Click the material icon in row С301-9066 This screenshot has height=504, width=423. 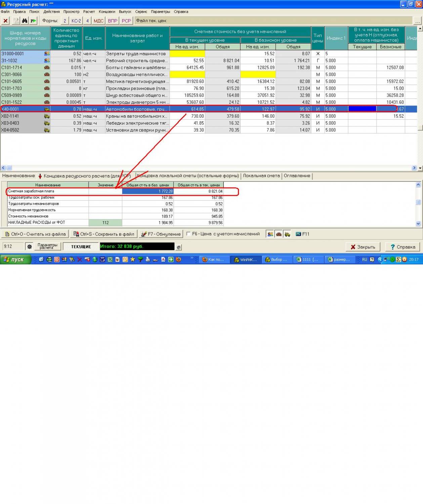pos(47,74)
